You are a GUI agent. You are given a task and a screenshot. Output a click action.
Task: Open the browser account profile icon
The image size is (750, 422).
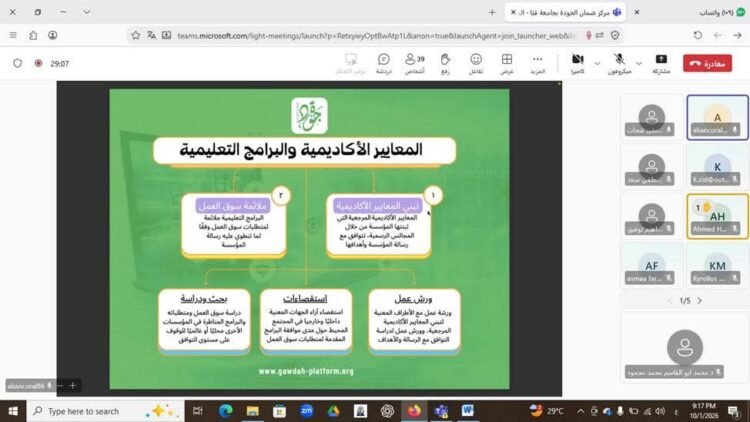[53, 35]
